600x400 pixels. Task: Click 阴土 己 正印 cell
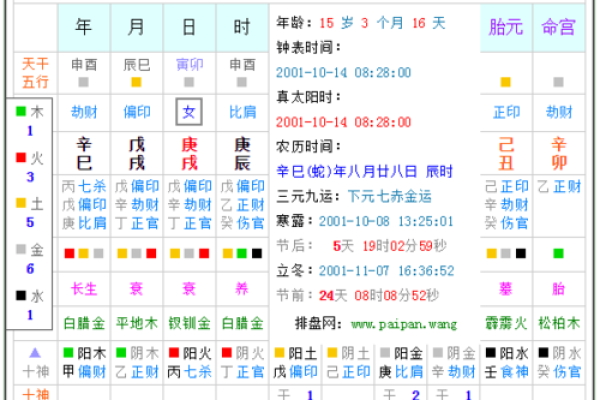click(x=348, y=362)
